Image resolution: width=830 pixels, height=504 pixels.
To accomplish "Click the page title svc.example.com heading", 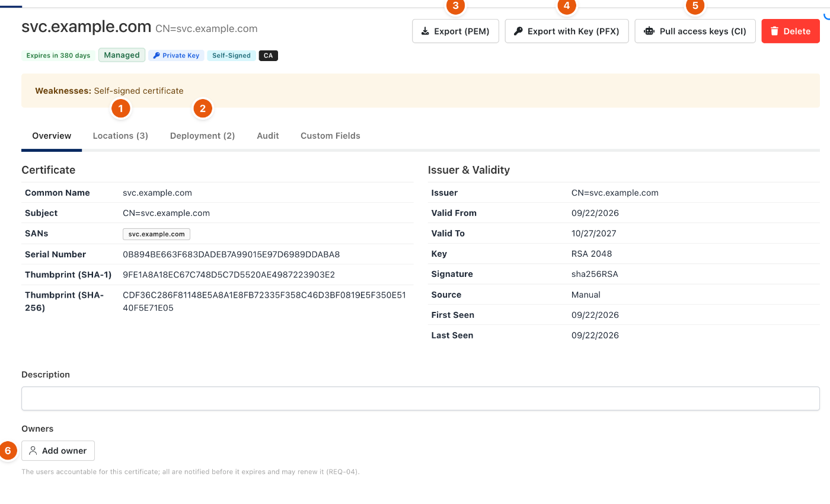I will pos(87,27).
